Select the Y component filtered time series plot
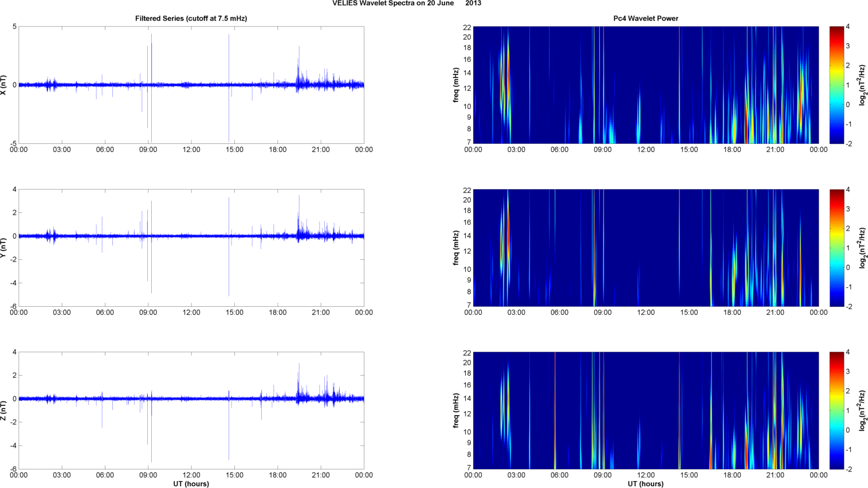This screenshot has width=868, height=488. tap(191, 248)
